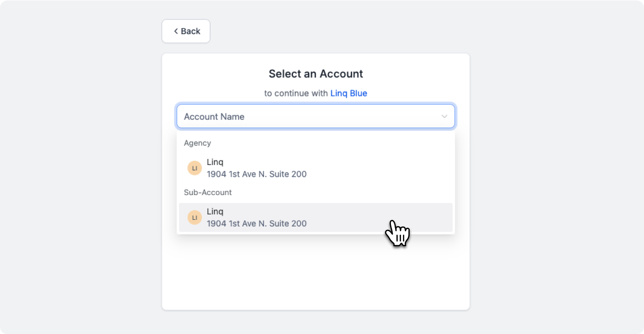The width and height of the screenshot is (644, 334).
Task: Click the Back button
Action: coord(186,31)
